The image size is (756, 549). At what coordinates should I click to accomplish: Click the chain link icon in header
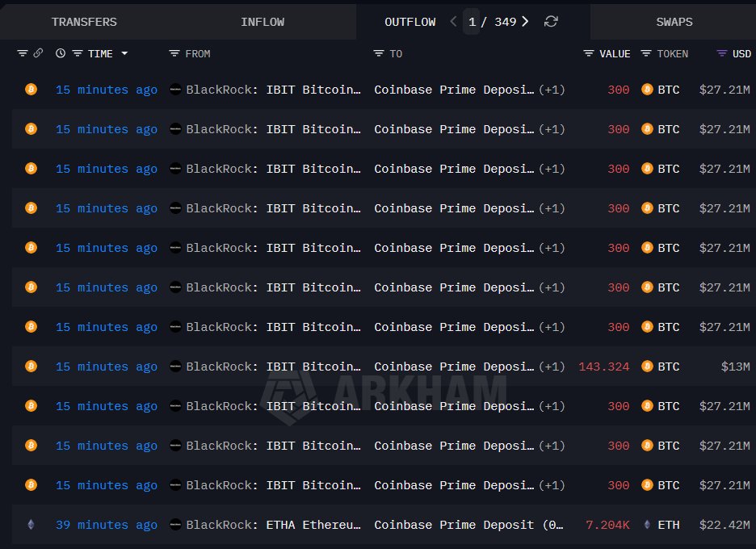click(38, 53)
